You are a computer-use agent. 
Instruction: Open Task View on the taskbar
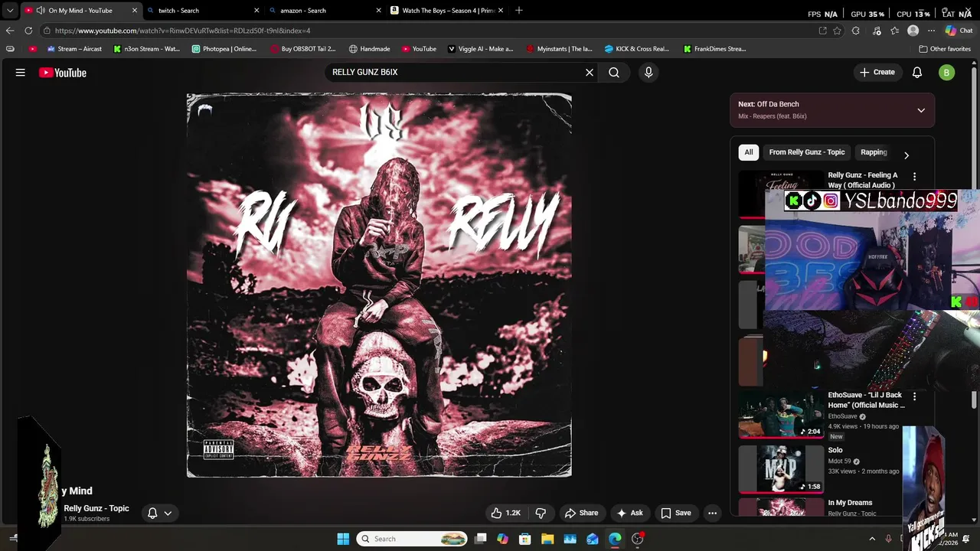point(480,539)
